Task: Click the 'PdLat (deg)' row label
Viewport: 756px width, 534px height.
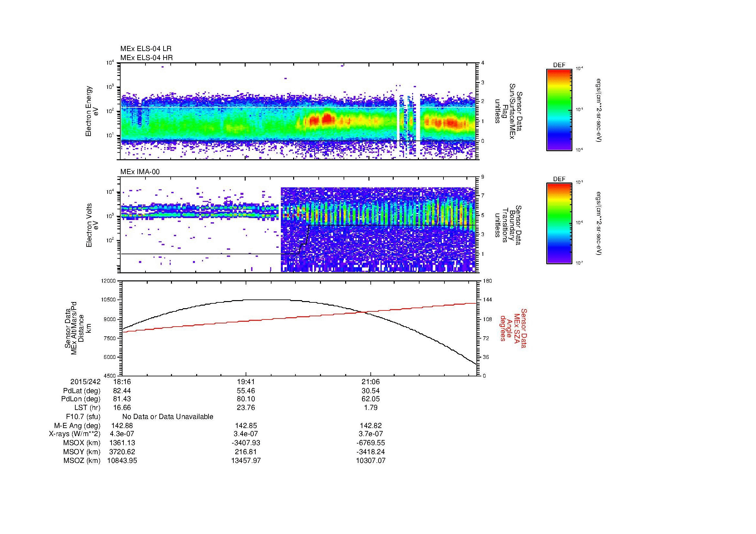Action: pyautogui.click(x=82, y=391)
